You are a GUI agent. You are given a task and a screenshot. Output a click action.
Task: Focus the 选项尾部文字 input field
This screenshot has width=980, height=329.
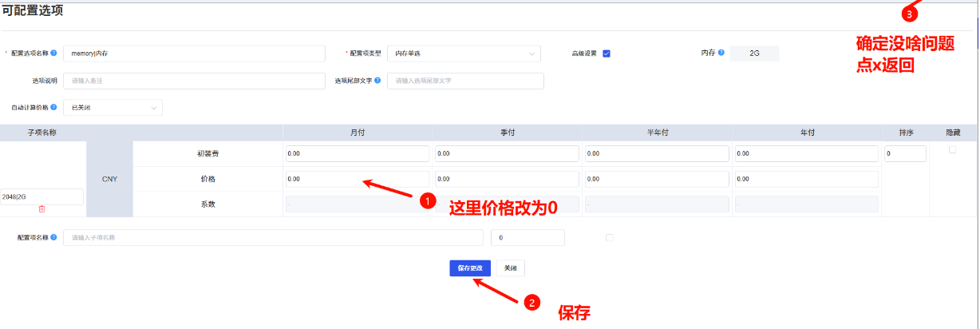click(x=465, y=81)
